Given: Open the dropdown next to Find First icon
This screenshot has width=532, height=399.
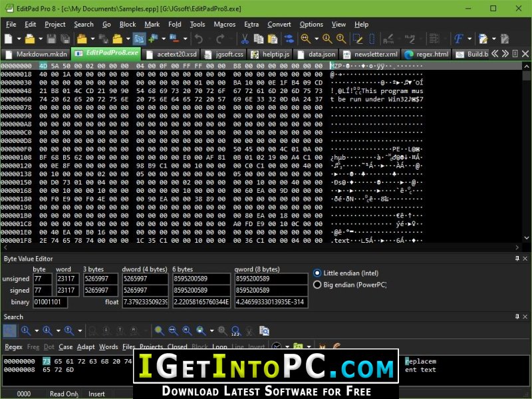Looking at the screenshot, I should 37,331.
